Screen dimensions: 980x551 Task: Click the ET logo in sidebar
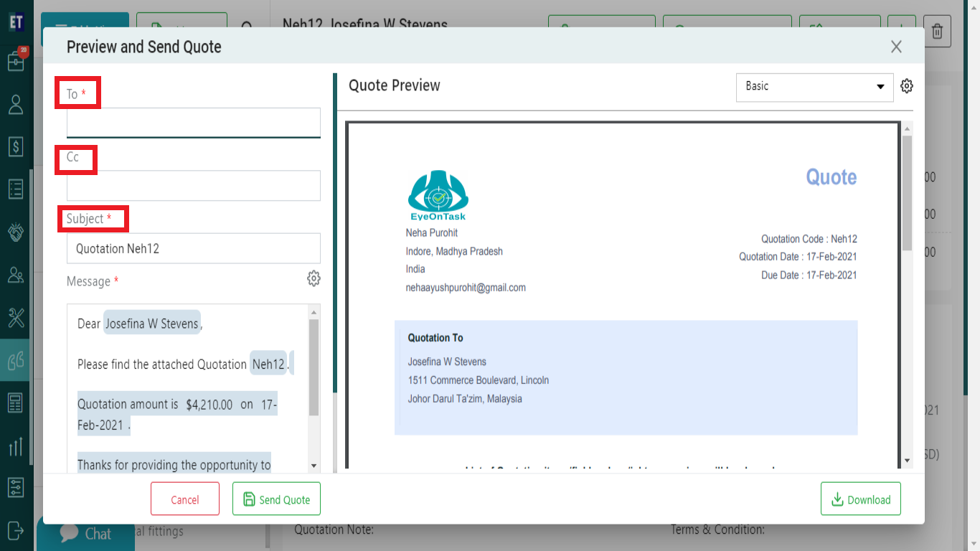pyautogui.click(x=16, y=22)
